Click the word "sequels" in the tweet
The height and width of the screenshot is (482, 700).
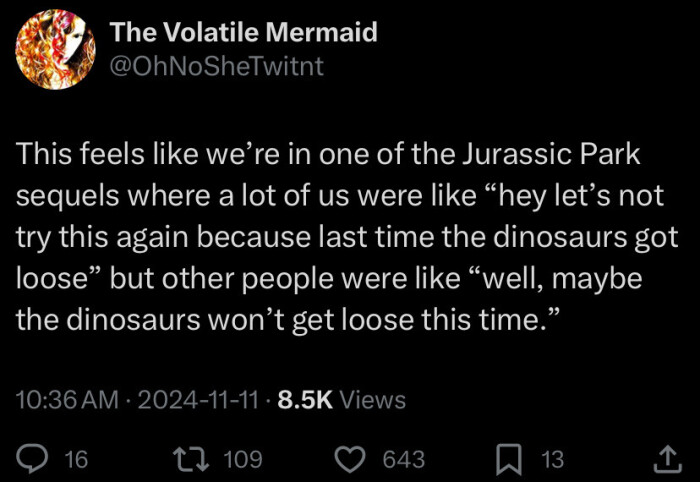pyautogui.click(x=62, y=197)
